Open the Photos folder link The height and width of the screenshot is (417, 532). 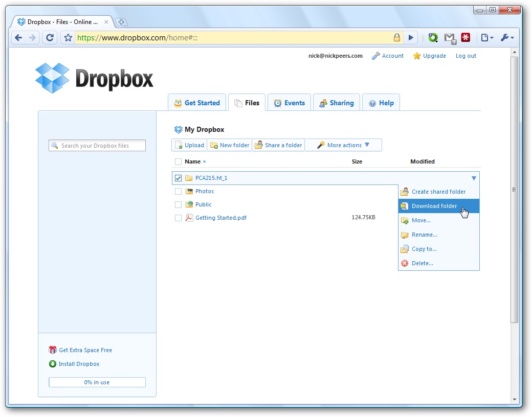coord(205,191)
